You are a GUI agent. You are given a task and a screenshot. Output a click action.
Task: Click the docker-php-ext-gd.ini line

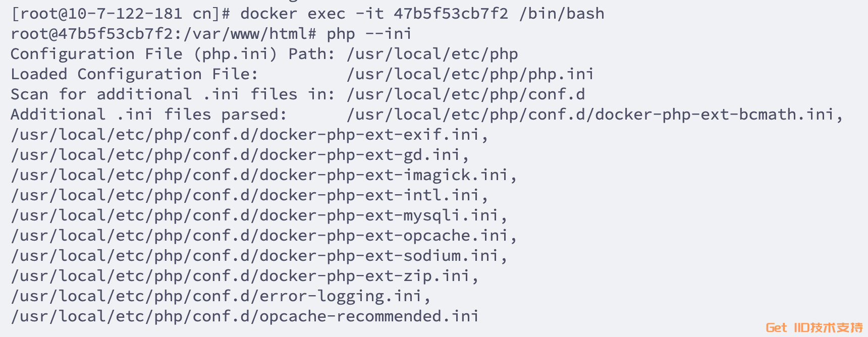pyautogui.click(x=240, y=155)
